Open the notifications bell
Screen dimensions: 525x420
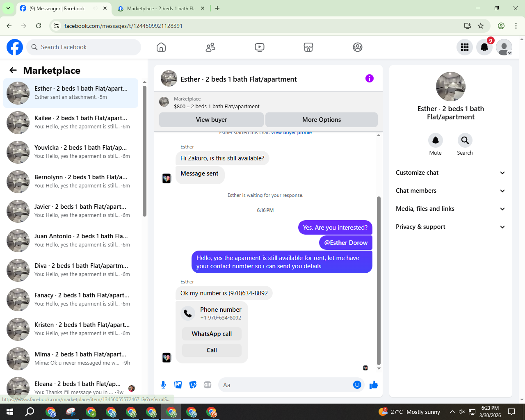coord(484,47)
